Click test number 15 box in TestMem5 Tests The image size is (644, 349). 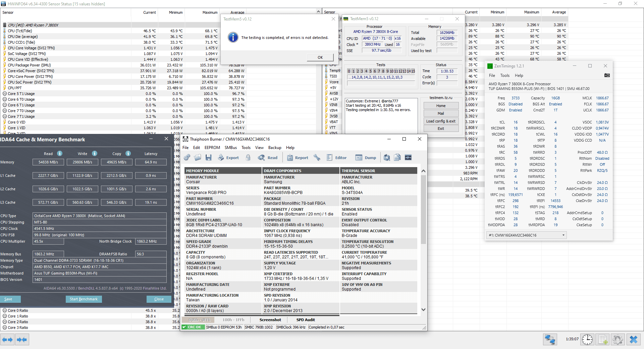(x=413, y=71)
